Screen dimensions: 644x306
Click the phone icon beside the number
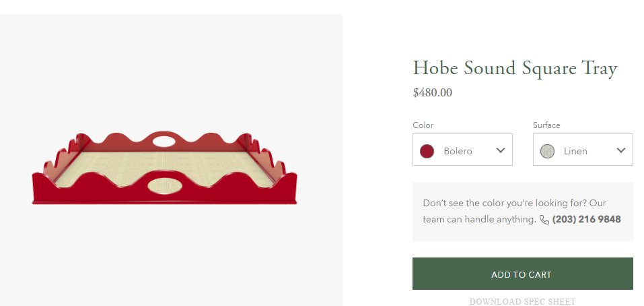click(544, 220)
